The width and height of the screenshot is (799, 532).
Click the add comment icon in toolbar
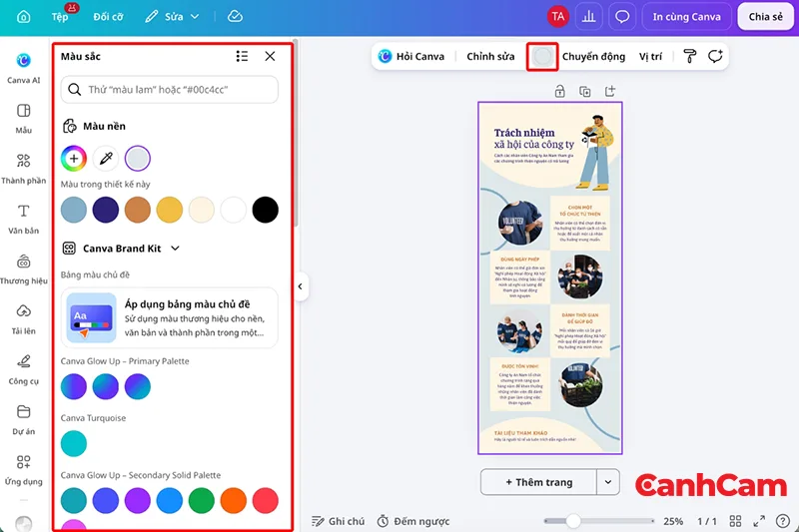715,57
